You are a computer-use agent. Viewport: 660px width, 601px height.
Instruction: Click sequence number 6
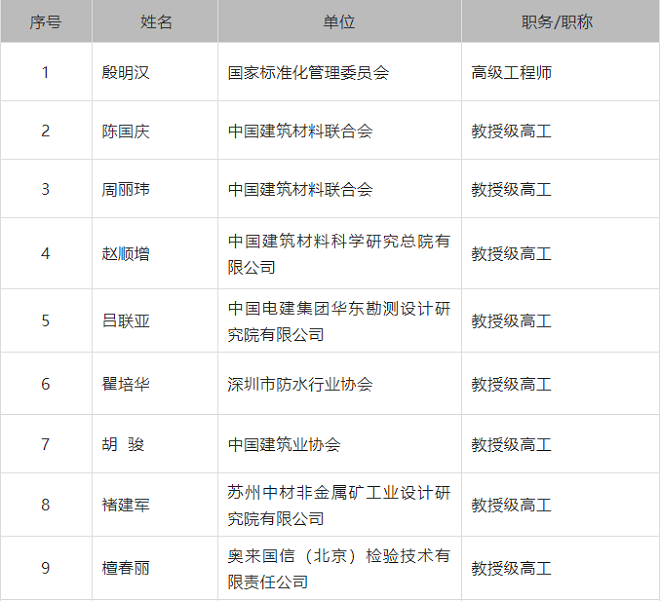click(x=45, y=384)
